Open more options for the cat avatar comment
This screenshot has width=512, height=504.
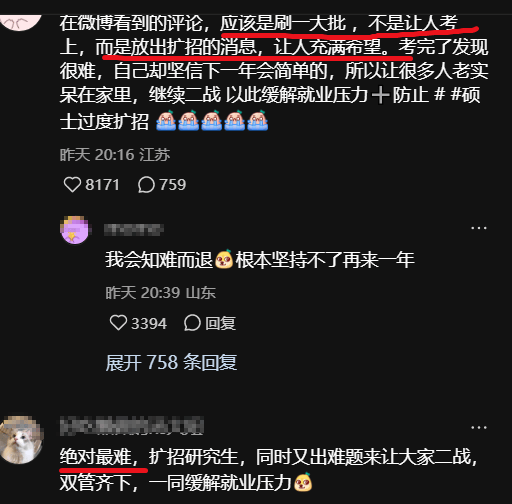[x=479, y=427]
